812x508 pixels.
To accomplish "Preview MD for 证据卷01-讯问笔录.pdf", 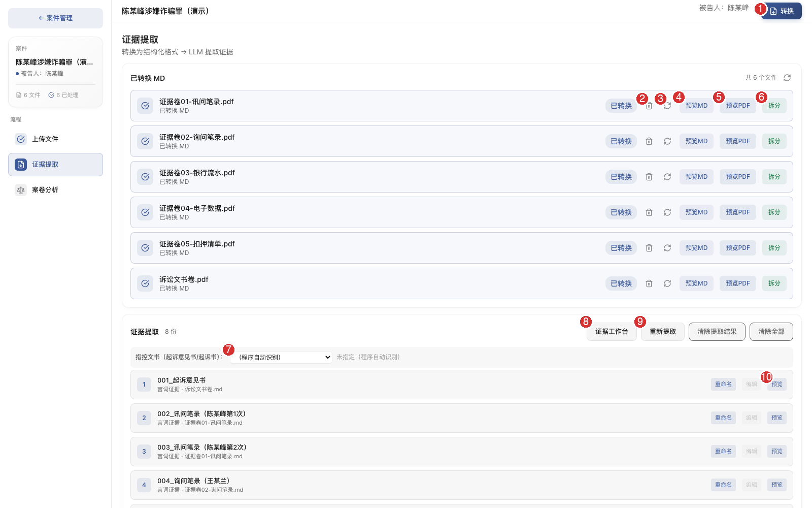I will click(x=696, y=106).
